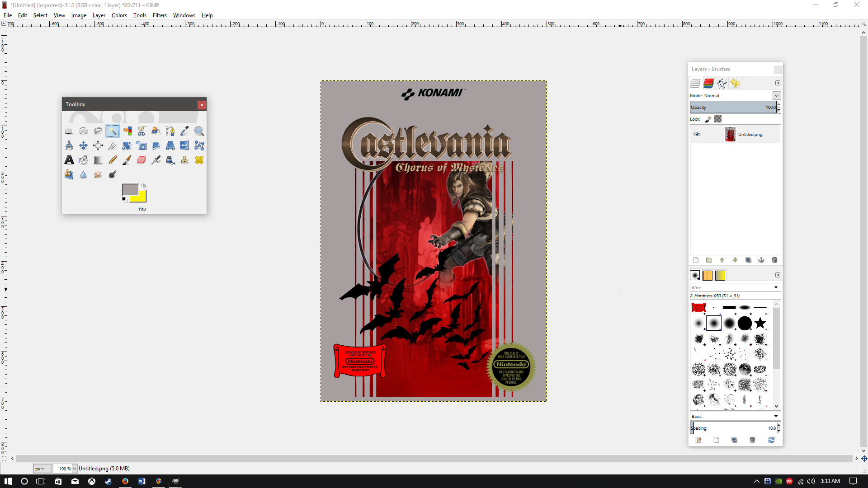The image size is (868, 488).
Task: Select the Smudge finger tool
Action: pyautogui.click(x=98, y=174)
